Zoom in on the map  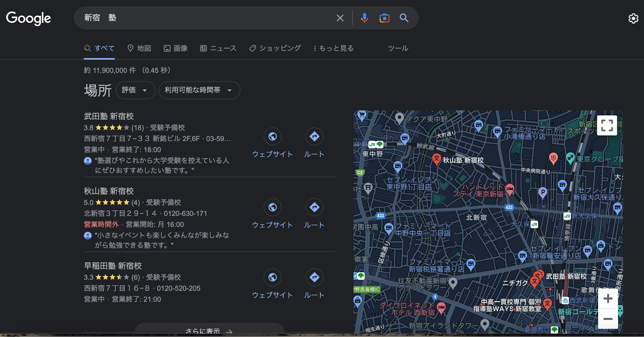point(608,299)
